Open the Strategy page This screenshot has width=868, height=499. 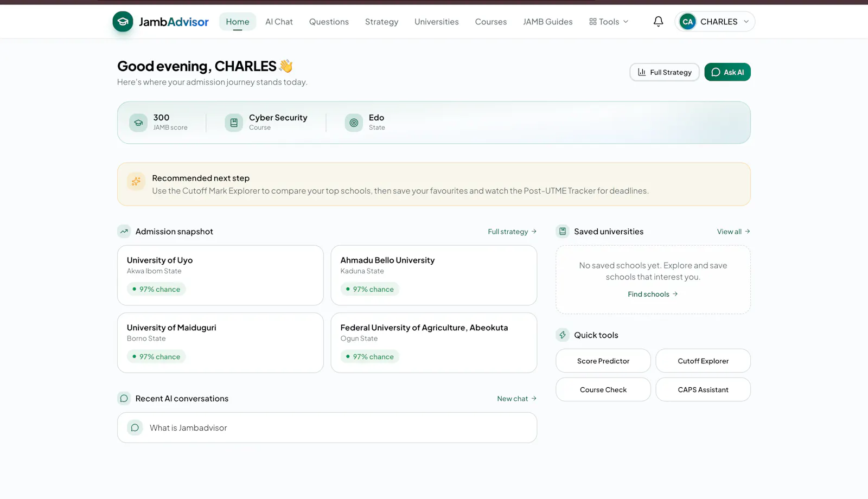pyautogui.click(x=381, y=22)
